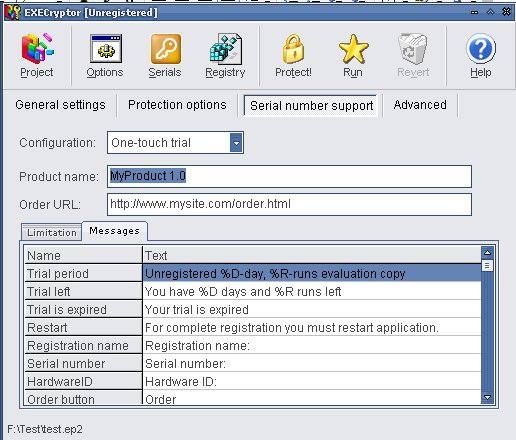Open Serials key icon
Viewport: 516px width, 440px height.
[166, 49]
